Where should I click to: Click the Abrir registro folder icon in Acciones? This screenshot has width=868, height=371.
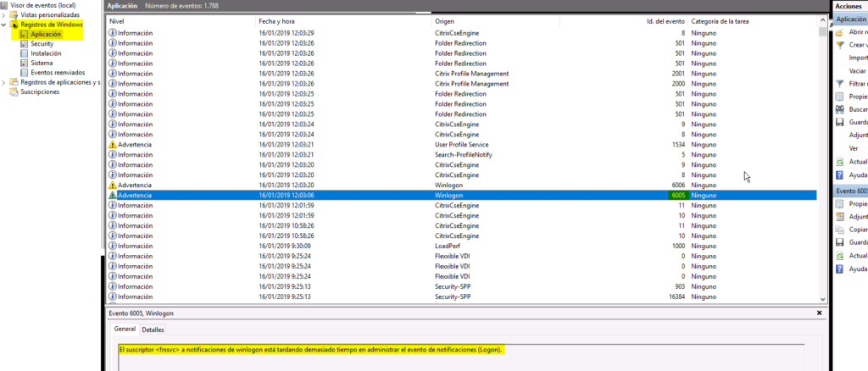click(x=839, y=32)
